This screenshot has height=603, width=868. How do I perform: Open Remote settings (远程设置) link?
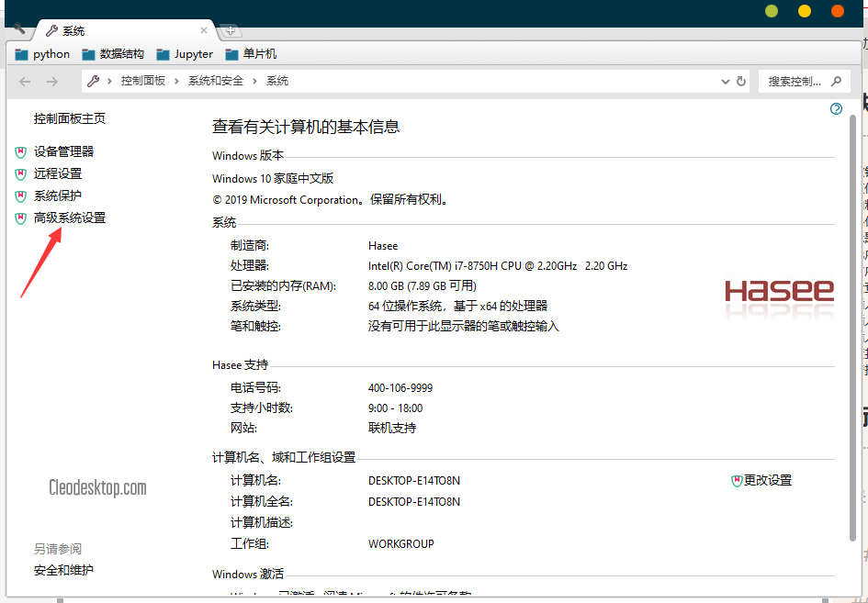[58, 173]
